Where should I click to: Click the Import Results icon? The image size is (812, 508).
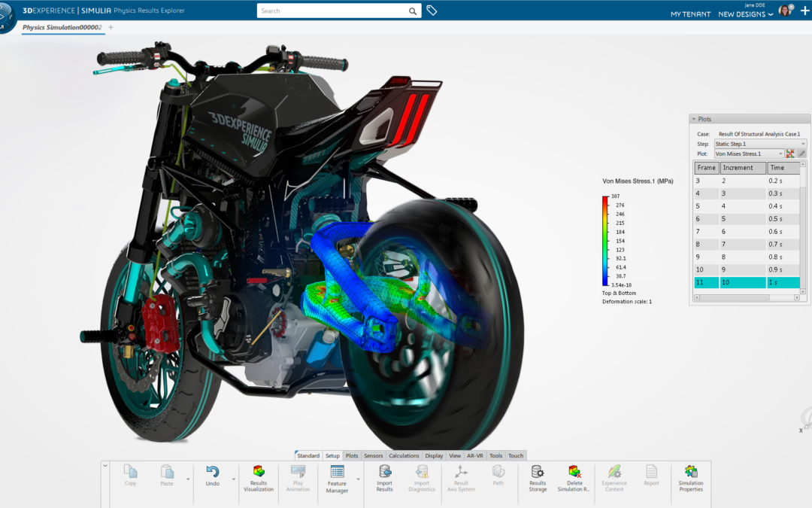(385, 471)
